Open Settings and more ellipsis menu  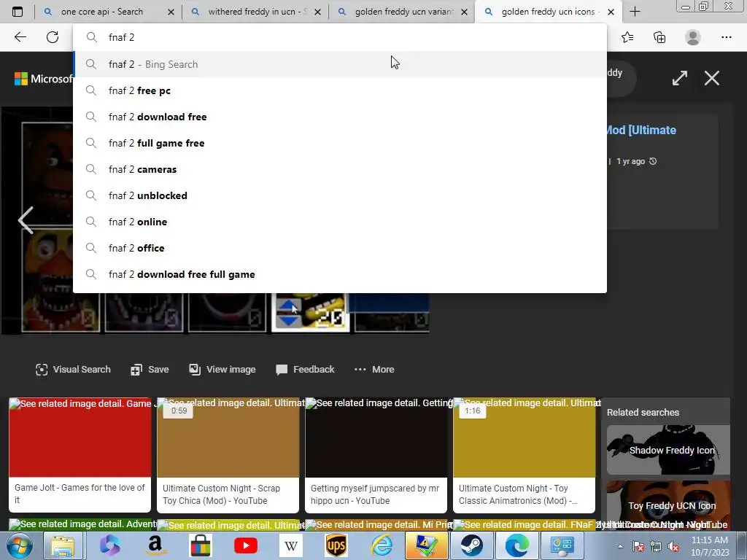tap(726, 37)
